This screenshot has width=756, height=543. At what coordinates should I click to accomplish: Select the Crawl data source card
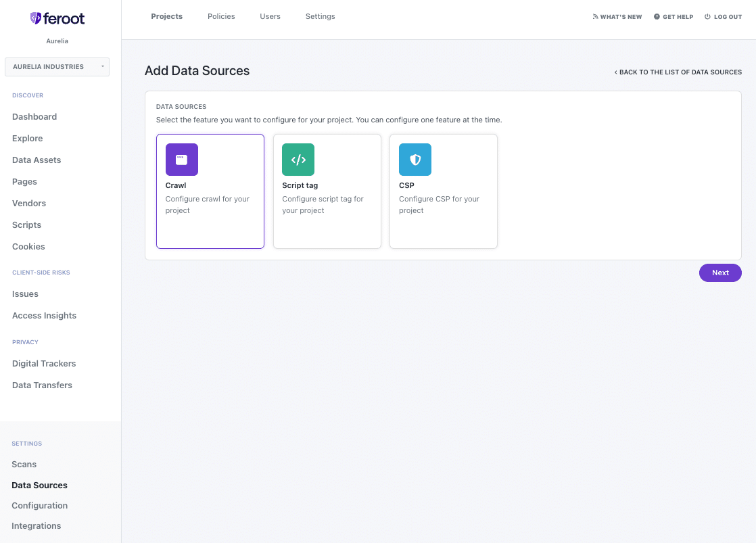click(x=210, y=191)
